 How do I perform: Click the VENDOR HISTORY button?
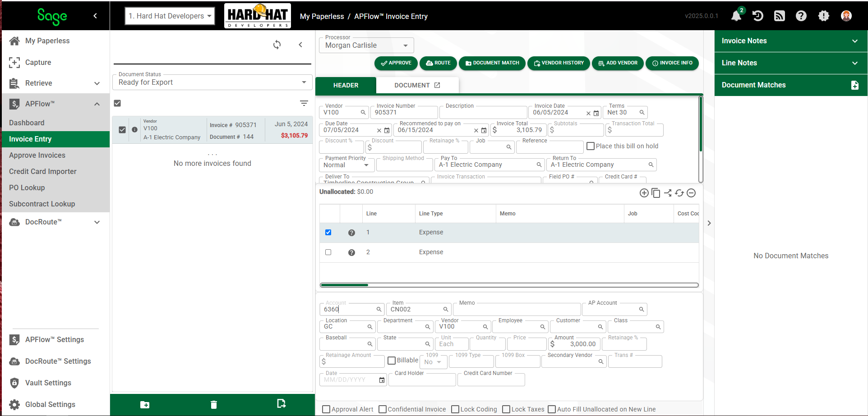(559, 63)
